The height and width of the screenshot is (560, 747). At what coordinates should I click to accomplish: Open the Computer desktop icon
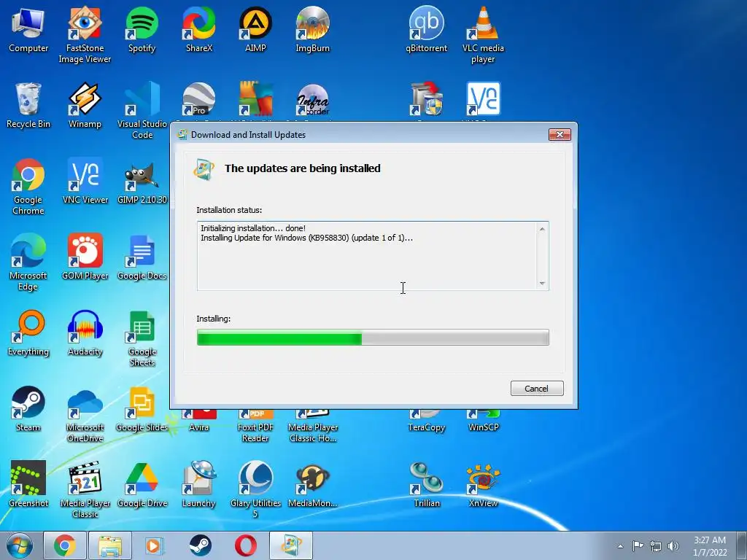click(x=28, y=31)
